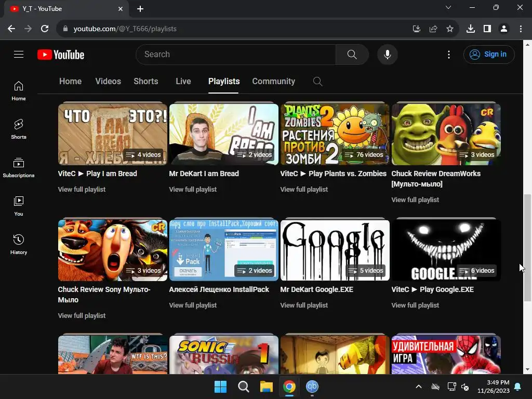
Task: Bookmark this page with star icon
Action: [x=449, y=29]
